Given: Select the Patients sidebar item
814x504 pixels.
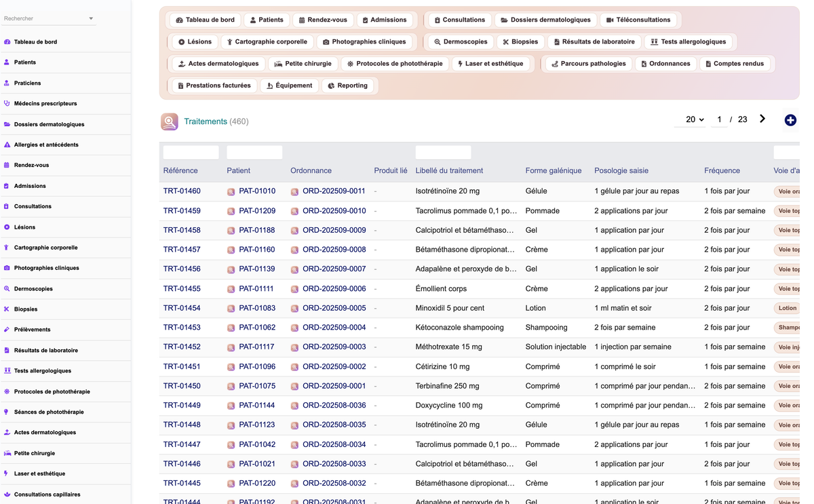Looking at the screenshot, I should tap(65, 62).
